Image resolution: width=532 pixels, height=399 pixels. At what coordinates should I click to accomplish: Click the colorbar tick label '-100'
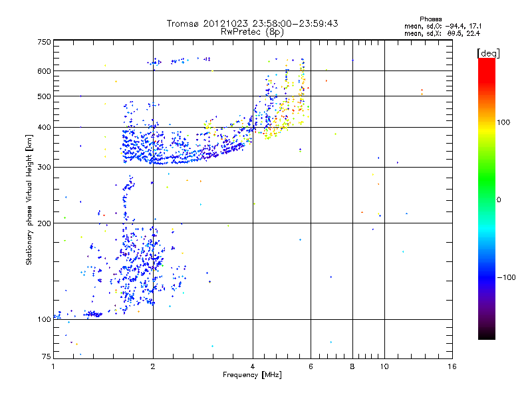coord(507,277)
